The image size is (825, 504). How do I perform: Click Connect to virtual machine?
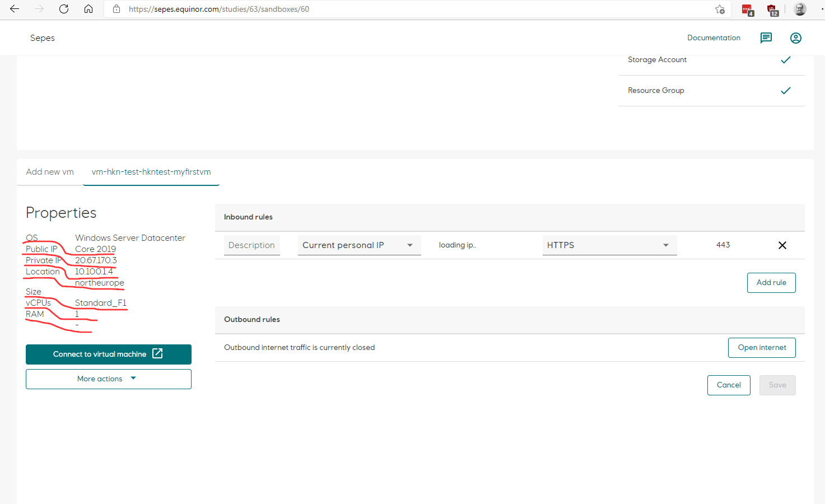click(100, 354)
